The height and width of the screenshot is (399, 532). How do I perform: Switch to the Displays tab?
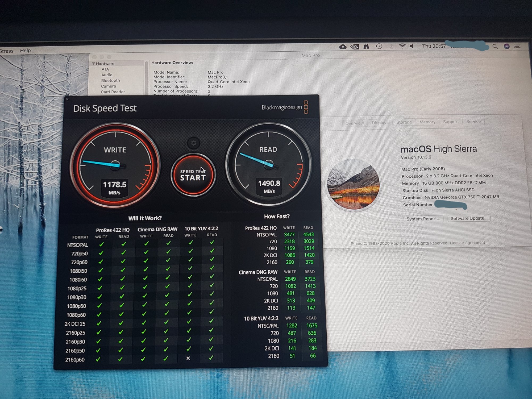click(380, 123)
